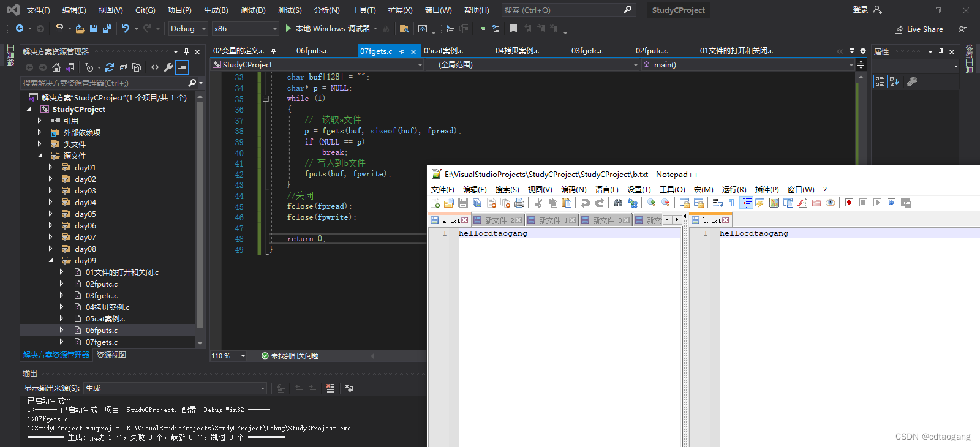Click the Undo icon in Visual Studio toolbar
The width and height of the screenshot is (980, 447).
tap(126, 29)
